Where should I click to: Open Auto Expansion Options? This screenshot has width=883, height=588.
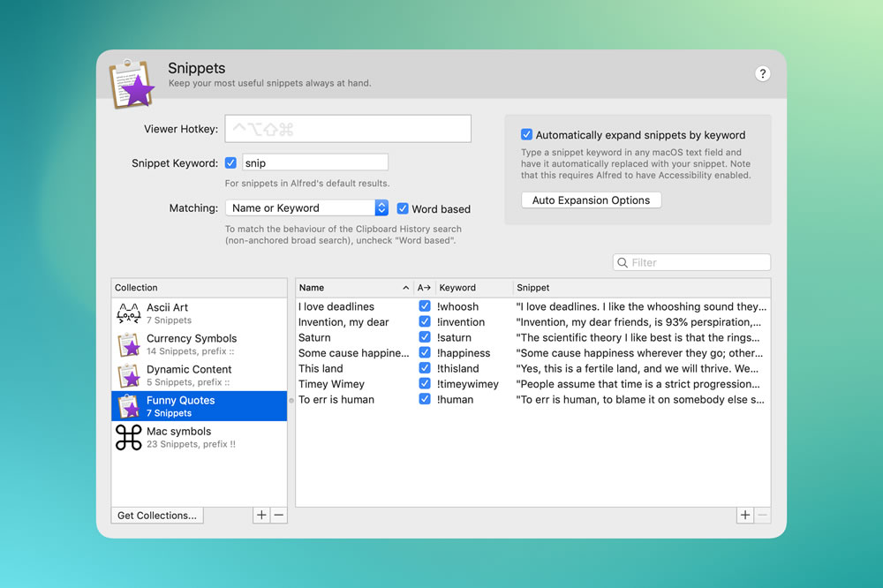(591, 200)
